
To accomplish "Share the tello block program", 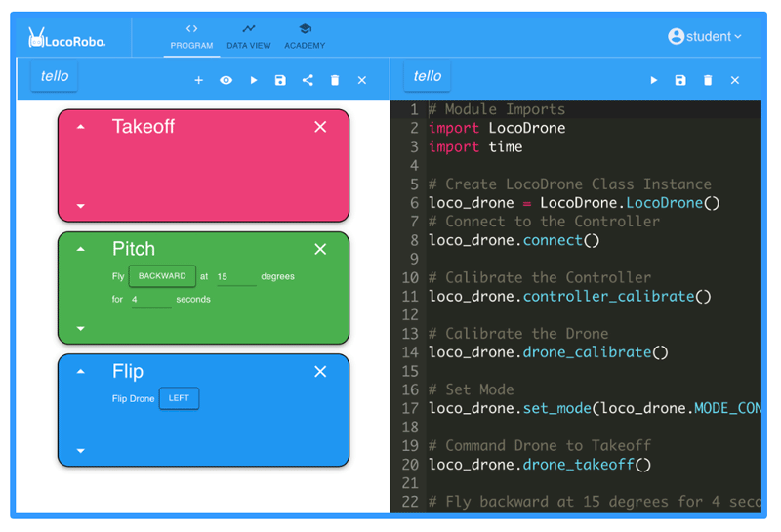I will coord(308,81).
